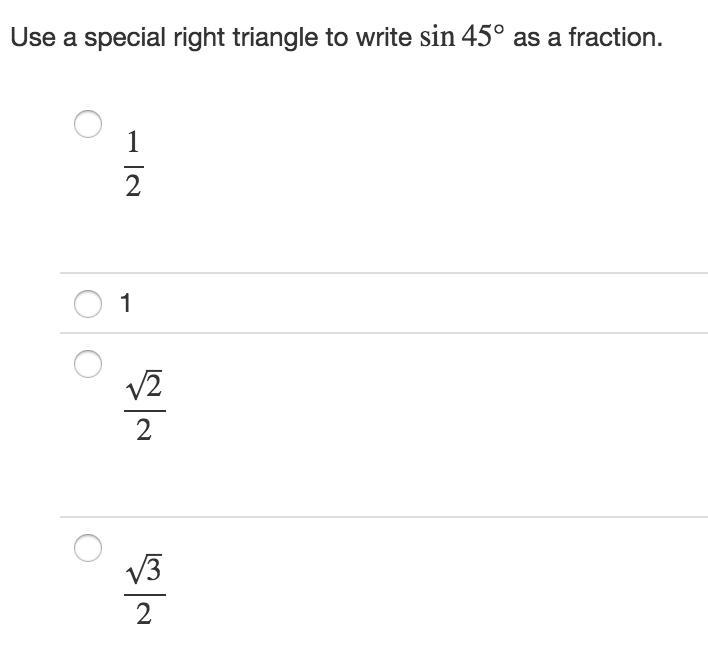Click the √2 numerator symbol
The height and width of the screenshot is (672, 708).
click(144, 385)
